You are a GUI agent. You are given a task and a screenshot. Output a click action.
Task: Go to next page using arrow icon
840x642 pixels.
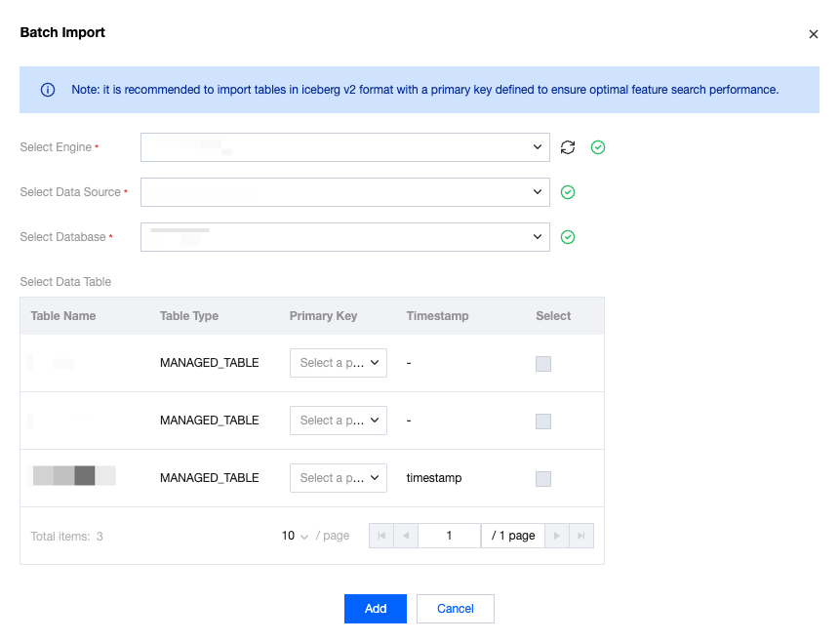tap(557, 536)
